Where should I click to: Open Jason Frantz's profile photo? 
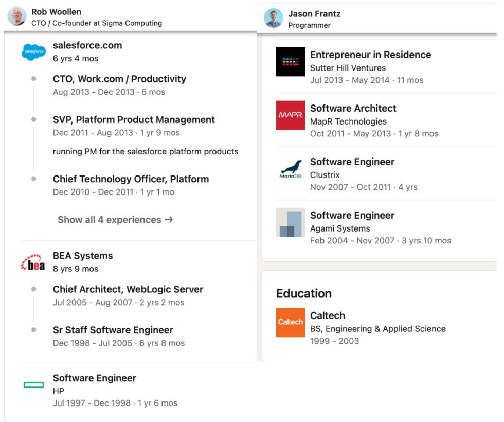(273, 18)
